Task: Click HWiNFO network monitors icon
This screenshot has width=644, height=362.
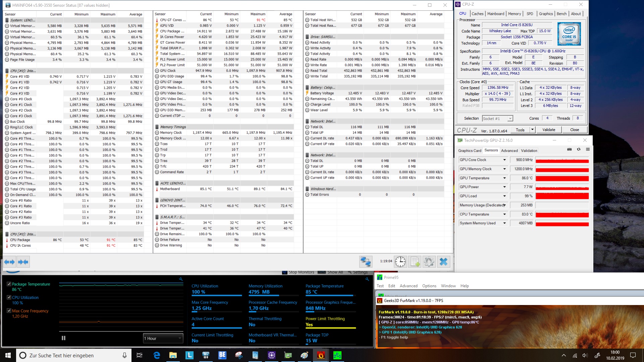Action: pyautogui.click(x=365, y=262)
